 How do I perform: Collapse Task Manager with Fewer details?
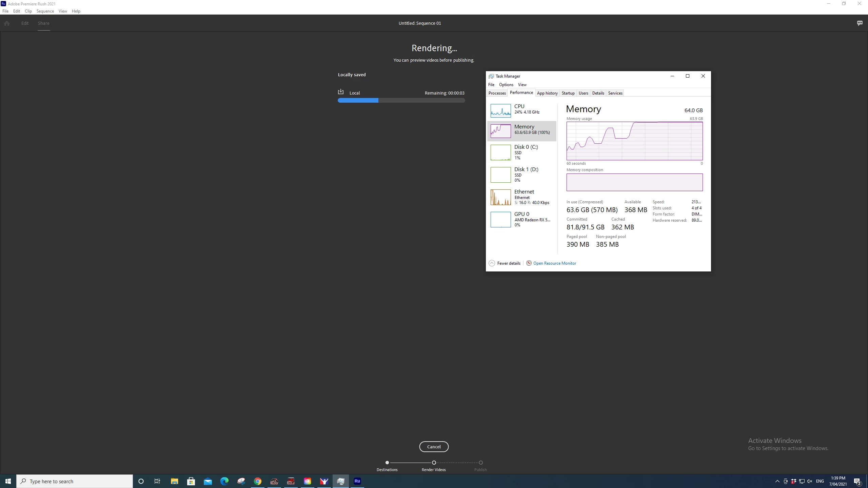click(505, 263)
